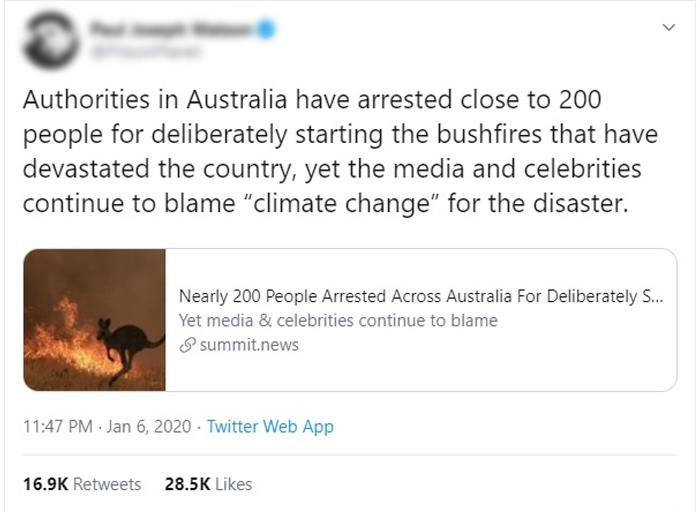
Task: Click the tweet body text about Australia arrests
Action: coord(340,151)
